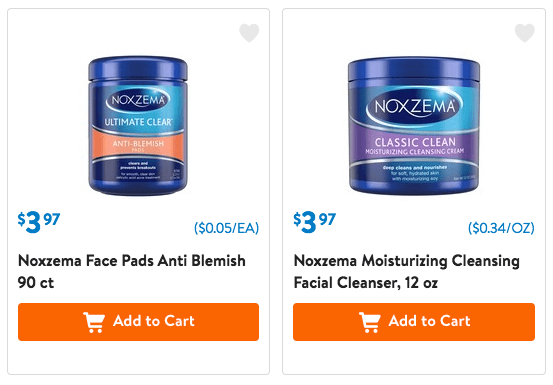
Task: Click Noxzema logo on Ultimate Clear jar
Action: pos(138,100)
